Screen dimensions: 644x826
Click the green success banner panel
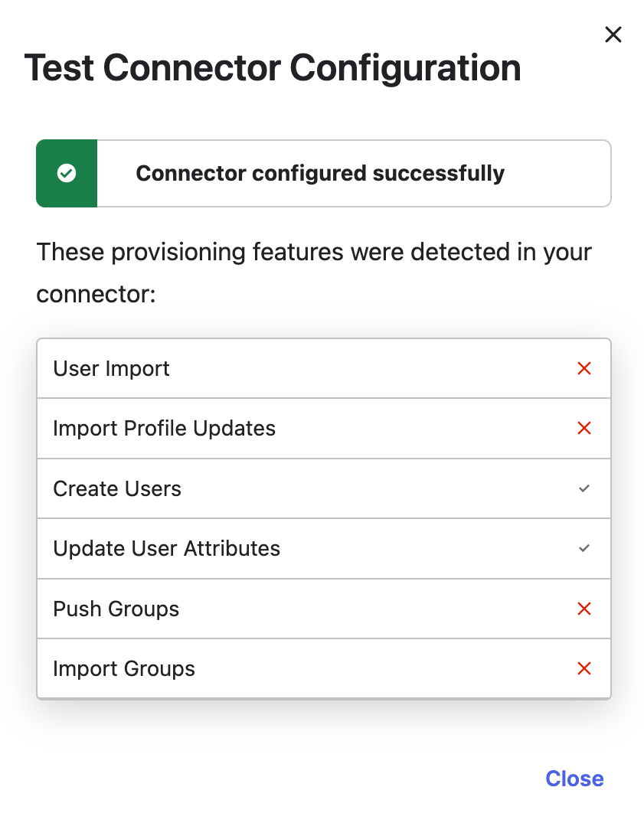324,173
